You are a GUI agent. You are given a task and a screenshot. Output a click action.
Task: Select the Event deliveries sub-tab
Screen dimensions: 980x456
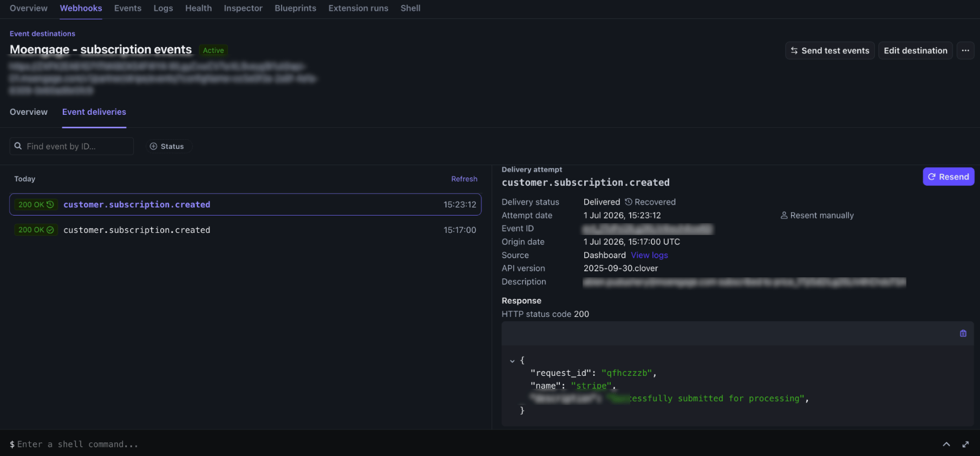click(94, 112)
